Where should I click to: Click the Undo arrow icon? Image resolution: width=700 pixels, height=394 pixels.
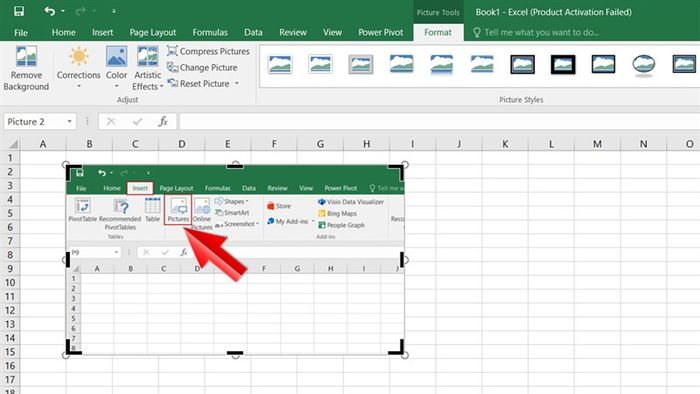tap(50, 11)
